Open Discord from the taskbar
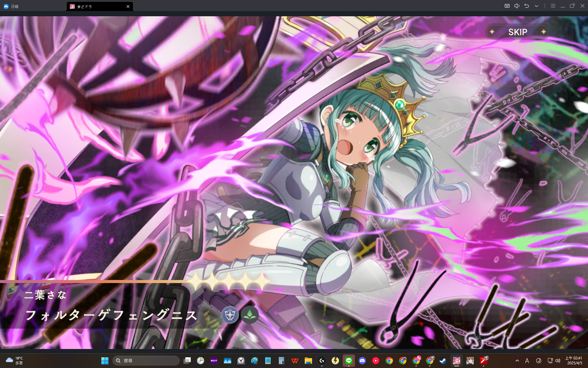The height and width of the screenshot is (368, 588). point(362,361)
